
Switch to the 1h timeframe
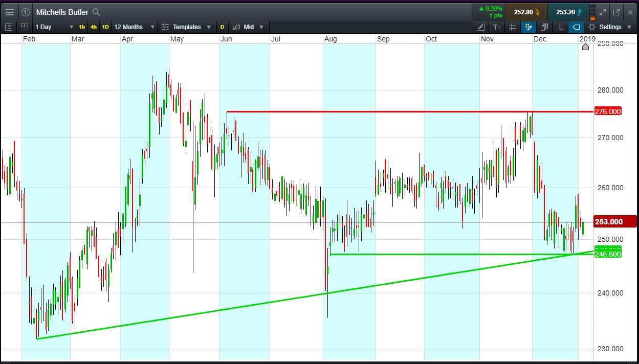pyautogui.click(x=82, y=27)
